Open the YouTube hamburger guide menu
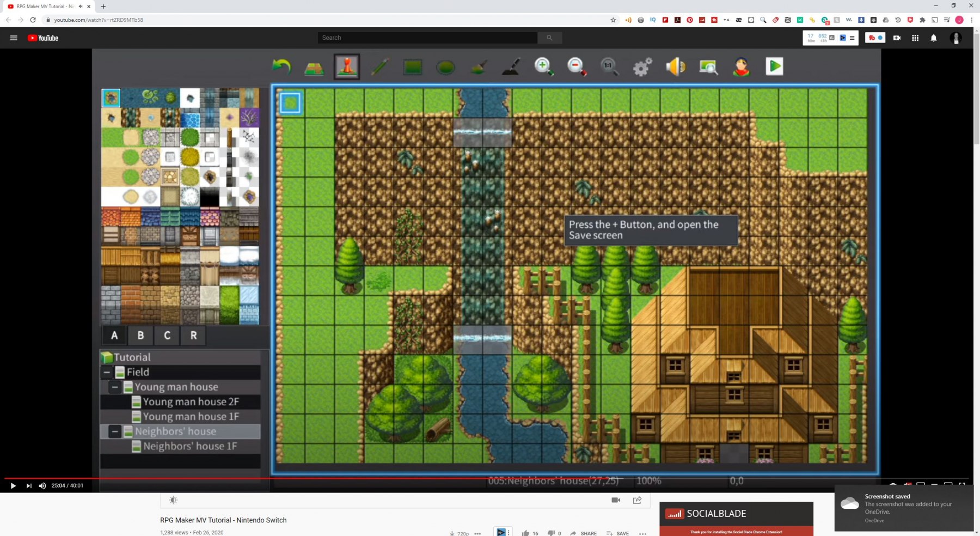The image size is (980, 536). 14,38
